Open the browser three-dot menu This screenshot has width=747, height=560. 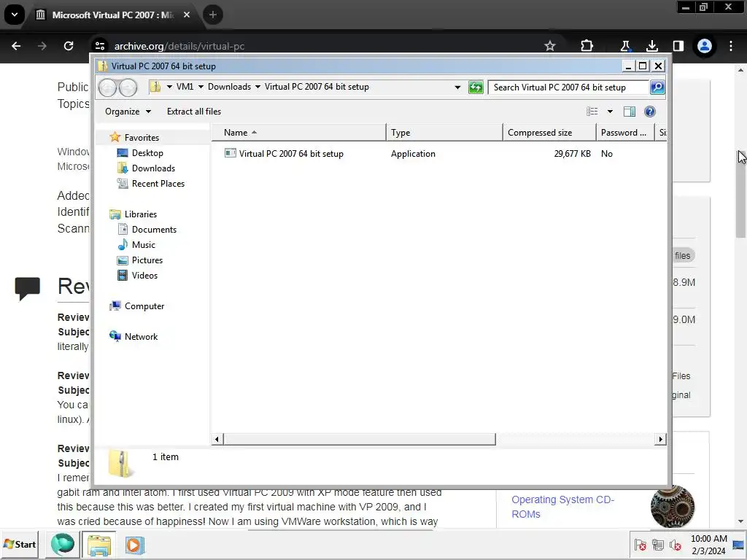click(731, 46)
